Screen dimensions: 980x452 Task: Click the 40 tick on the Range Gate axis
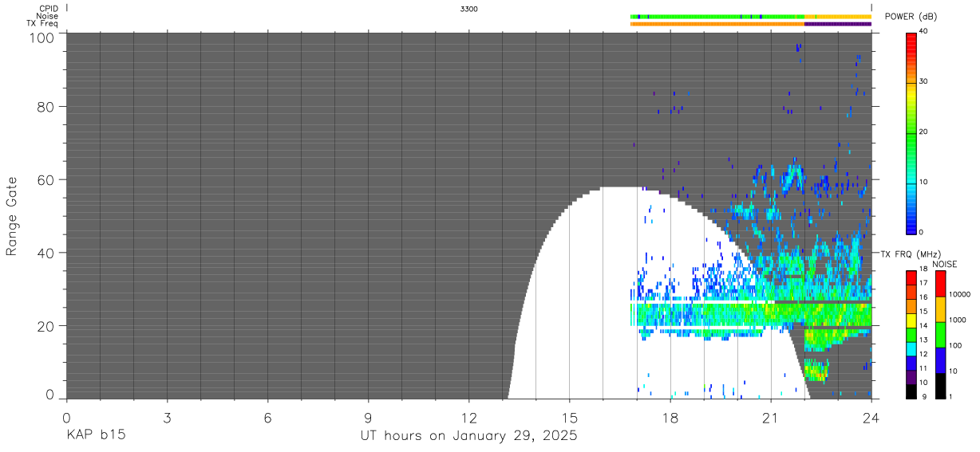[47, 253]
